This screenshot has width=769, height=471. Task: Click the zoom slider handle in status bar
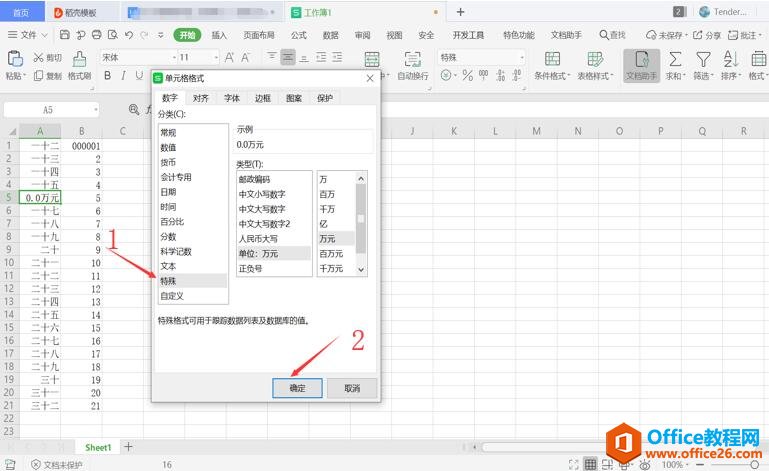(x=754, y=464)
